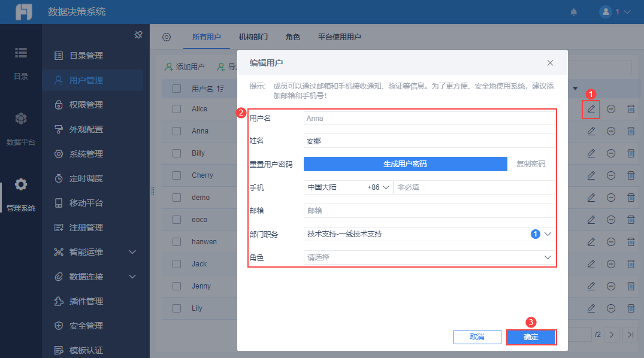Close the 编辑用户 dialog

(x=551, y=63)
